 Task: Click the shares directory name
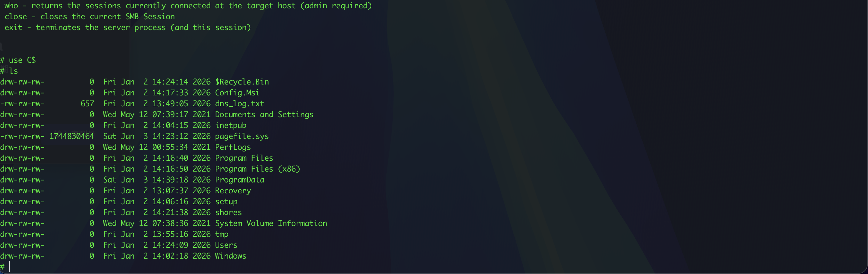click(228, 213)
